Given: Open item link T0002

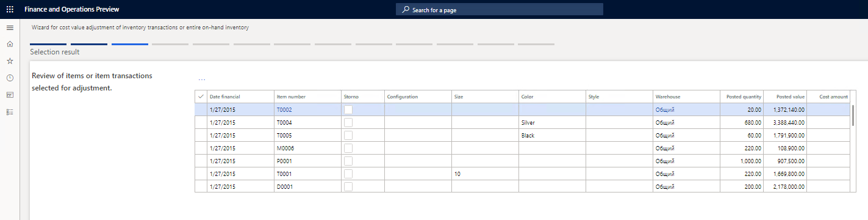Looking at the screenshot, I should pyautogui.click(x=284, y=110).
